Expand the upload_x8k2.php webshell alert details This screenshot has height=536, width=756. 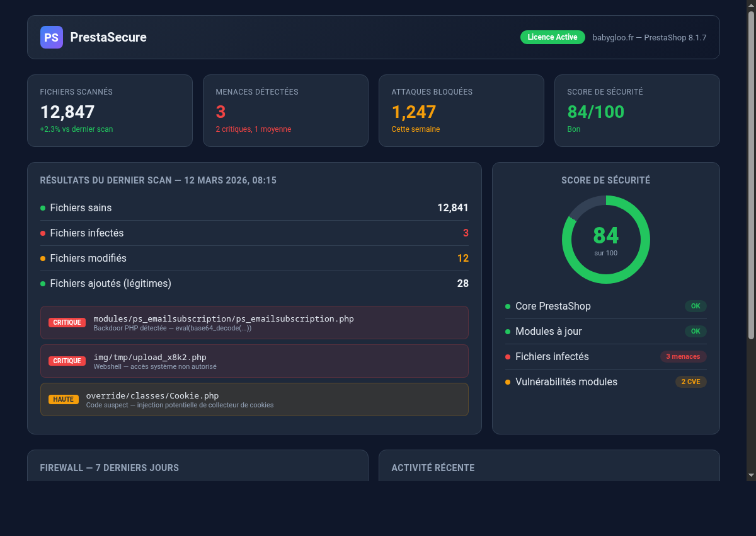254,361
